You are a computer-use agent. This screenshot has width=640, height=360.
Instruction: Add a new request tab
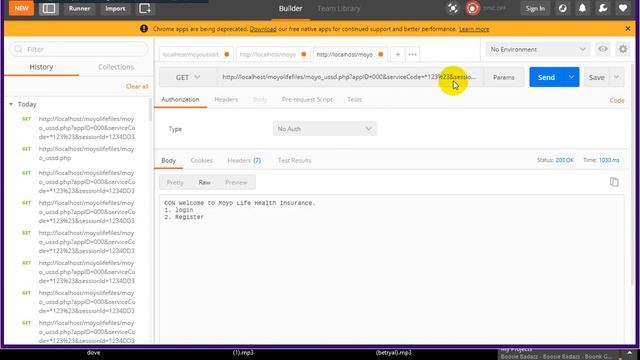398,54
